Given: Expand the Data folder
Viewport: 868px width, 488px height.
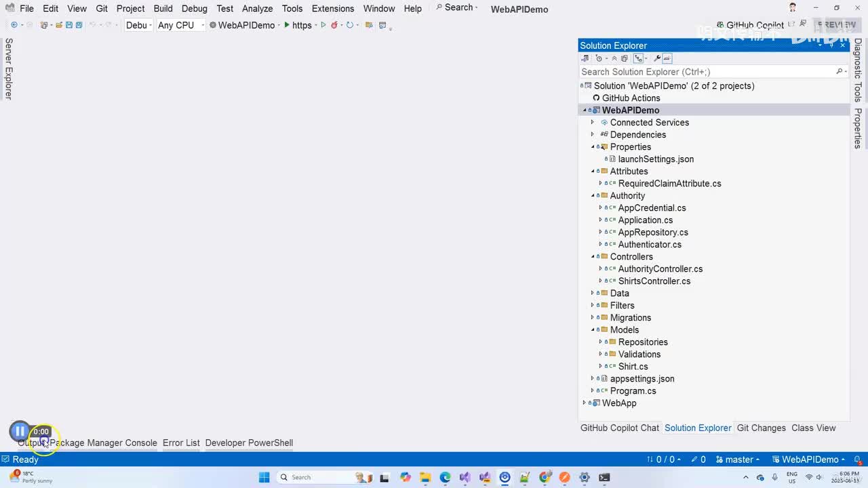Looking at the screenshot, I should pyautogui.click(x=593, y=293).
